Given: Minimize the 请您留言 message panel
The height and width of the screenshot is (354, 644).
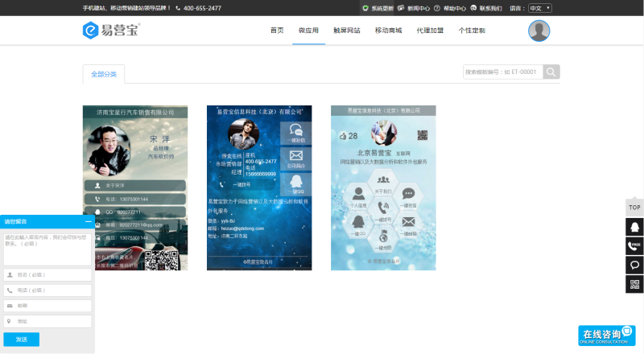Looking at the screenshot, I should [89, 221].
